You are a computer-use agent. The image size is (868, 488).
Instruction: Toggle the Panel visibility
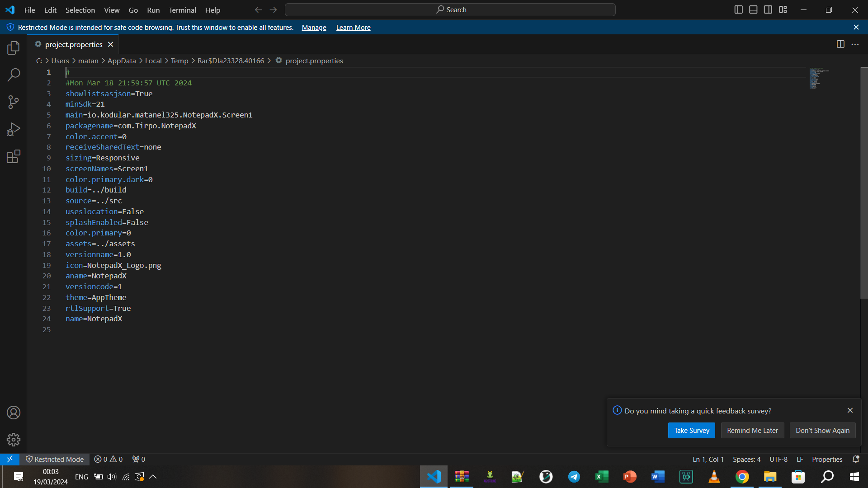click(753, 9)
